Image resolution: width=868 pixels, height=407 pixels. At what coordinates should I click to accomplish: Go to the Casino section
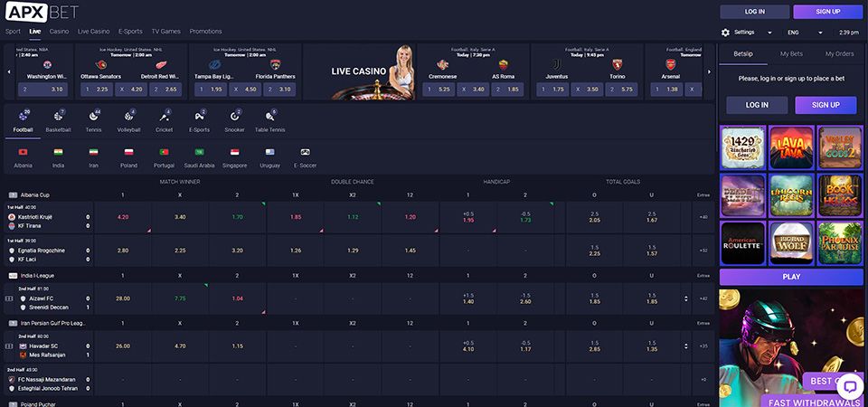60,32
